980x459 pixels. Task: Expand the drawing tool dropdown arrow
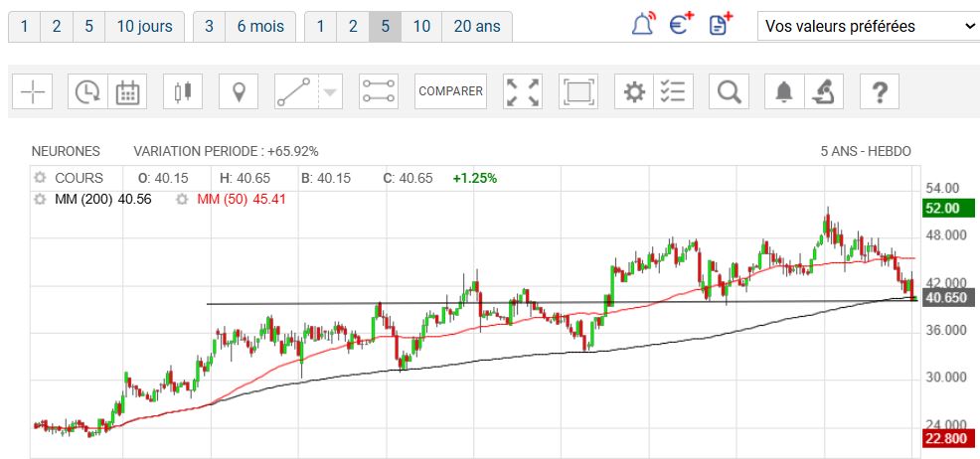tap(330, 92)
